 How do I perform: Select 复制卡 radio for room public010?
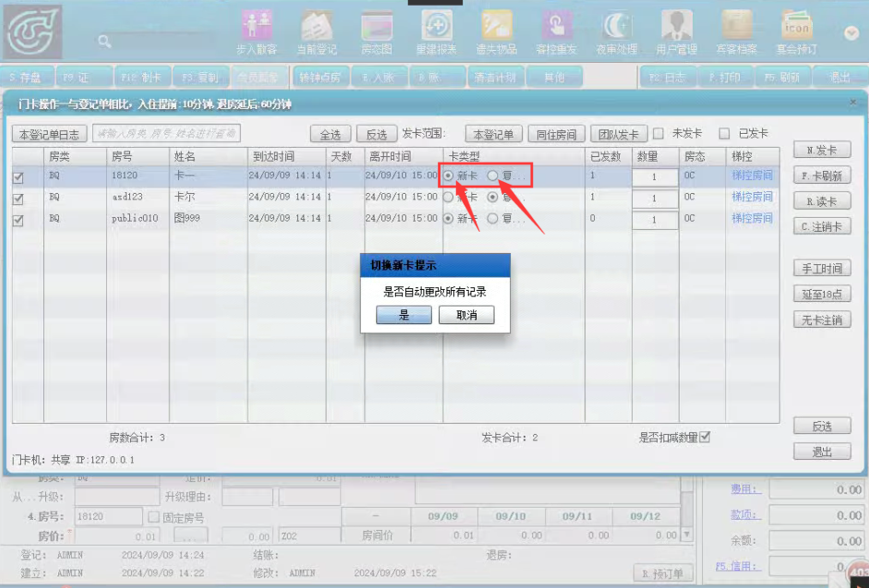click(x=492, y=219)
